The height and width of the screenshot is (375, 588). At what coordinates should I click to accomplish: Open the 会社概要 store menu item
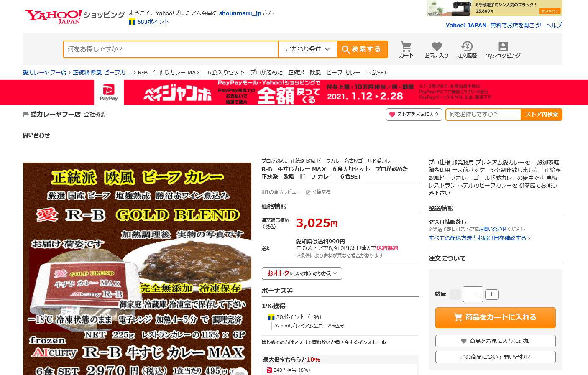[x=95, y=114]
